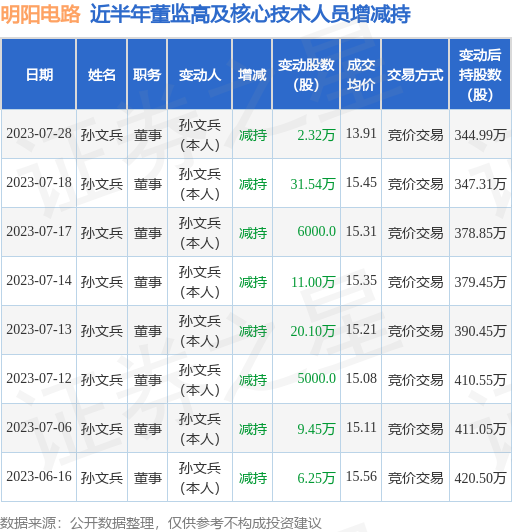This screenshot has width=512, height=532.
Task: Click the holdings value 347.31万
Action: tap(480, 184)
